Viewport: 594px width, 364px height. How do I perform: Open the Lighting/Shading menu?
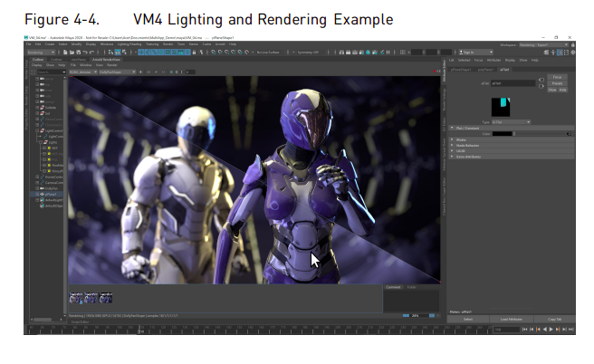pyautogui.click(x=129, y=44)
